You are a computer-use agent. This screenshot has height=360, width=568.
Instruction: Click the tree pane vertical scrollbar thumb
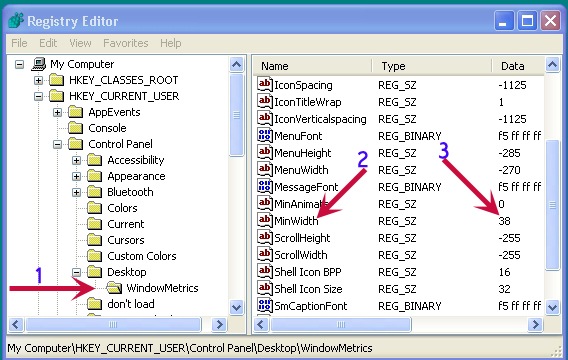237,115
